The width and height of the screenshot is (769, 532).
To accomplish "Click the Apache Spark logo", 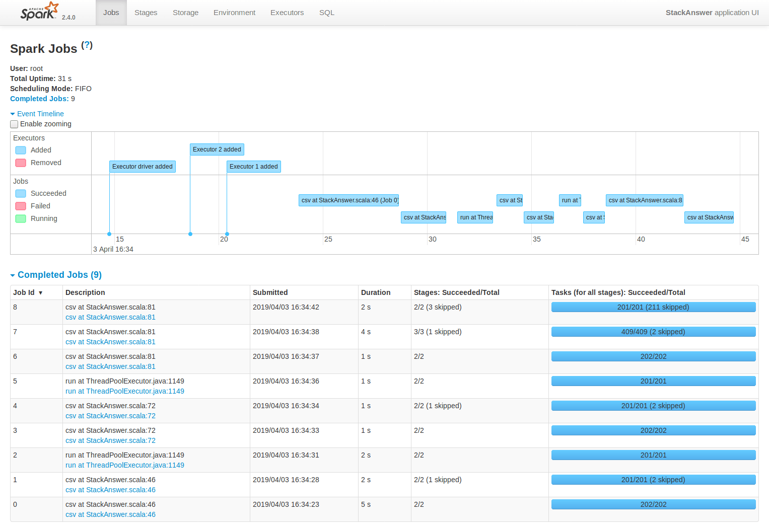I will [38, 11].
